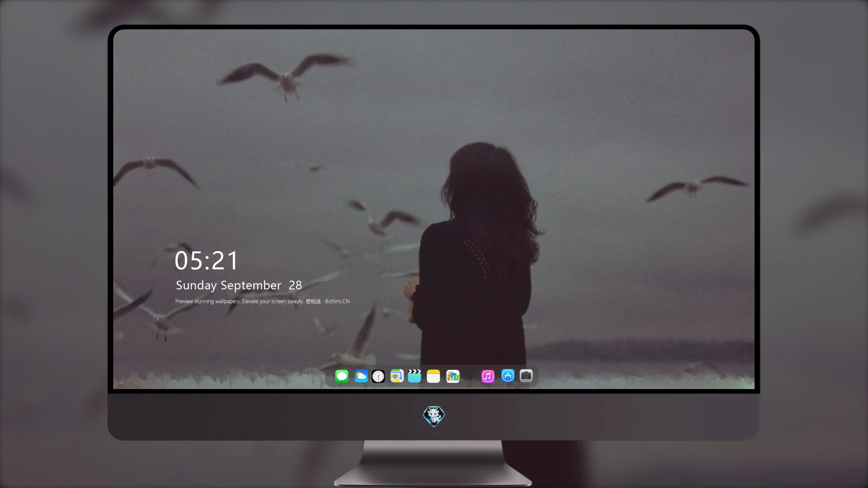The width and height of the screenshot is (868, 488).
Task: Click the date text 'Sunday September 28'
Action: coord(238,285)
